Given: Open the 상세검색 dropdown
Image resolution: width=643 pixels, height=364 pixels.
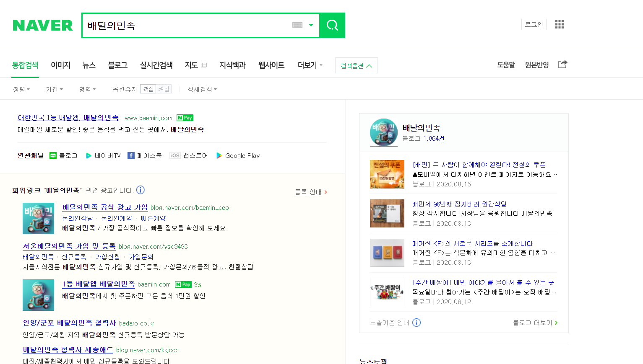Looking at the screenshot, I should pyautogui.click(x=202, y=89).
